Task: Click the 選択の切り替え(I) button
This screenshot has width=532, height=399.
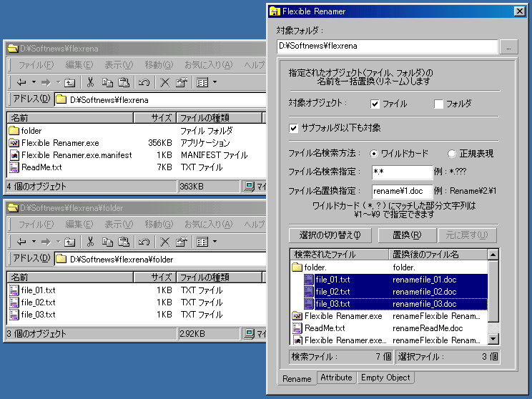Action: [x=330, y=235]
